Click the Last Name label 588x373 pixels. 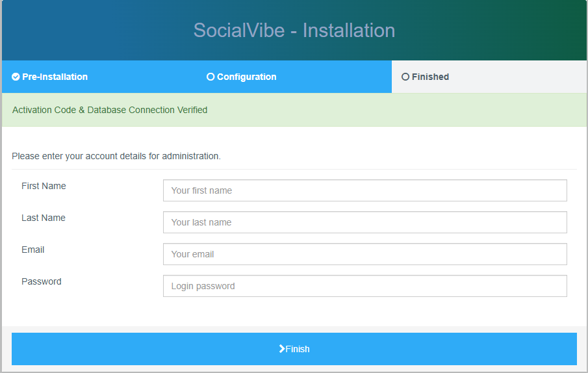point(44,218)
